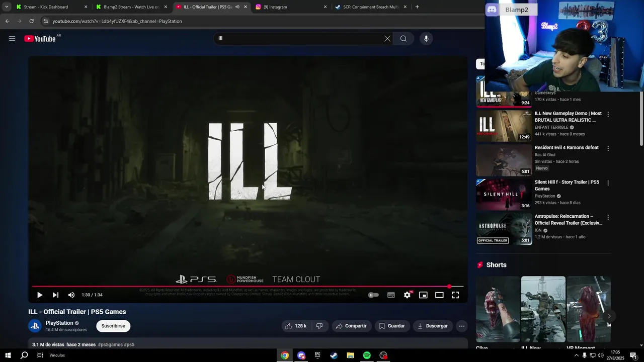Enable theater mode view

pos(439,295)
